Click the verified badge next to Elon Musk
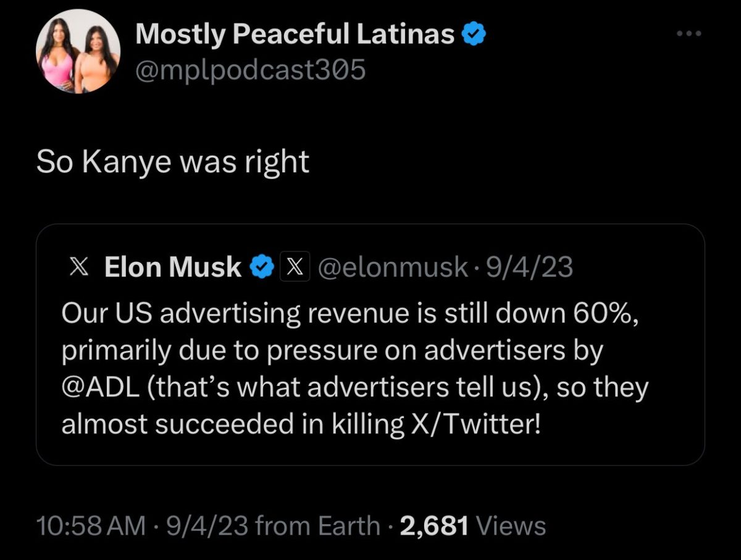 261,267
